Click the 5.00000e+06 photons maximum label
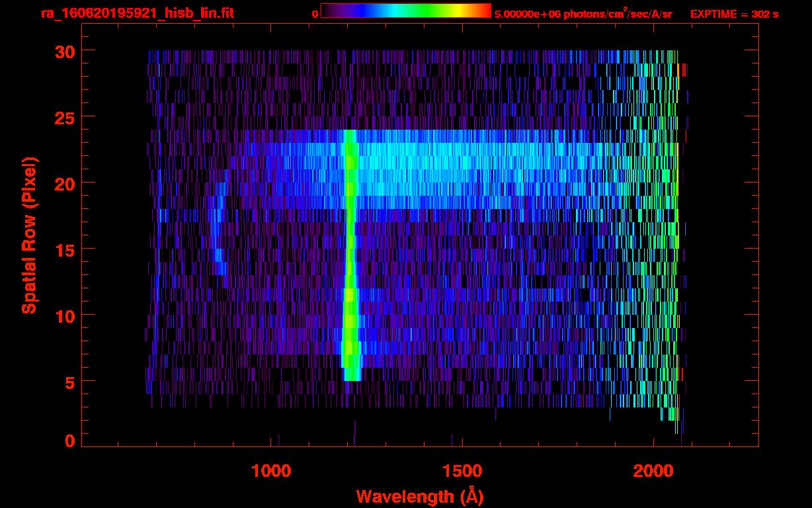This screenshot has height=508, width=812. coord(583,14)
